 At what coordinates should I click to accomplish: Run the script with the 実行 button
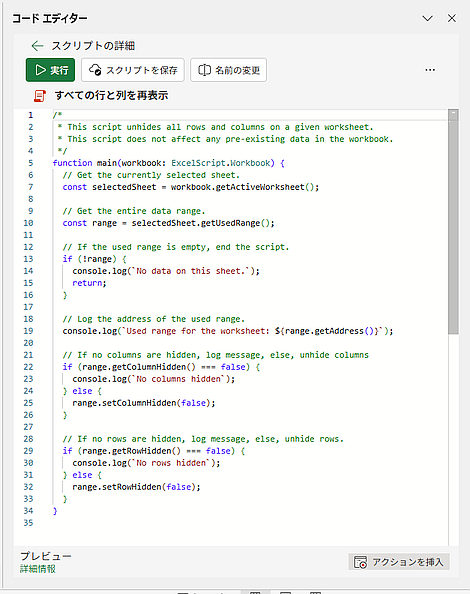point(50,70)
